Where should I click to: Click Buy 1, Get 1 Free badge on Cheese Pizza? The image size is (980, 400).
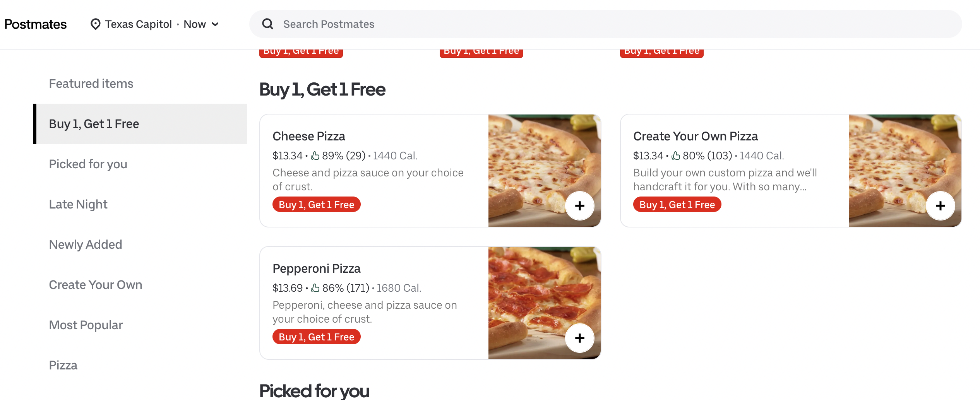(317, 204)
